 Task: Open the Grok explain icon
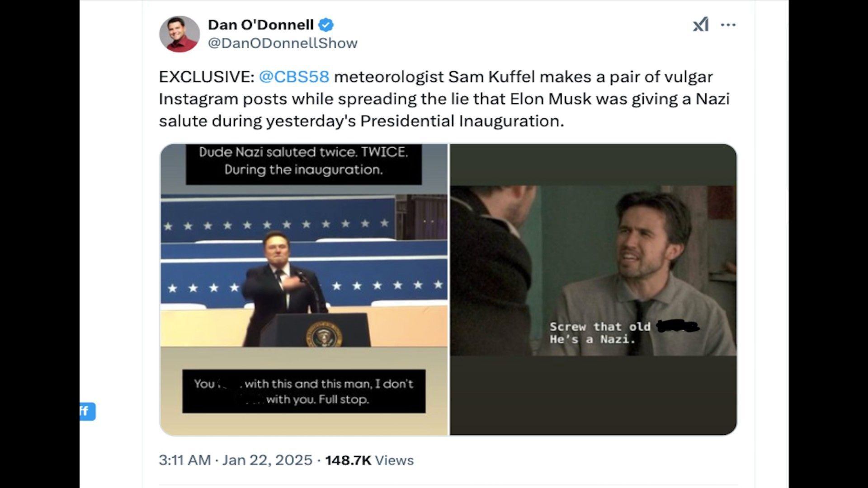[x=700, y=24]
